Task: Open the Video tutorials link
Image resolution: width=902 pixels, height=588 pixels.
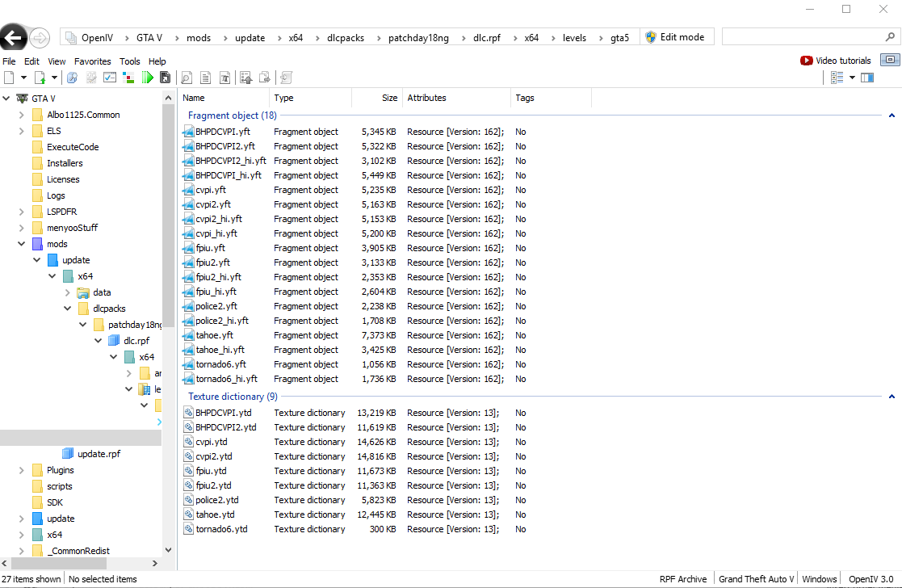Action: pyautogui.click(x=843, y=61)
